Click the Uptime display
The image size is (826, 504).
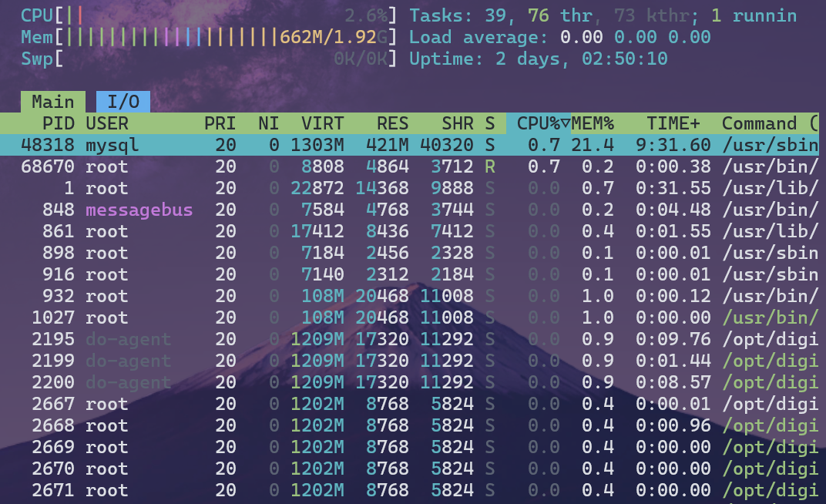click(x=539, y=56)
